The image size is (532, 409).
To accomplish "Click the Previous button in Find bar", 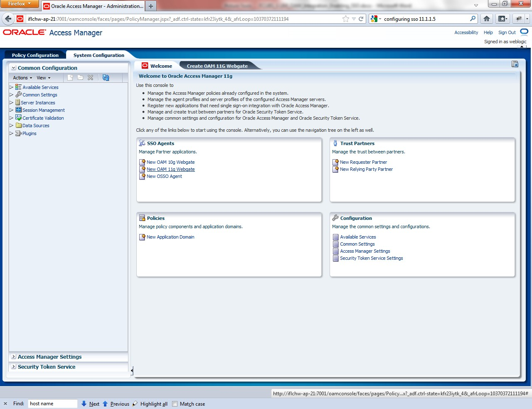I will click(x=116, y=404).
